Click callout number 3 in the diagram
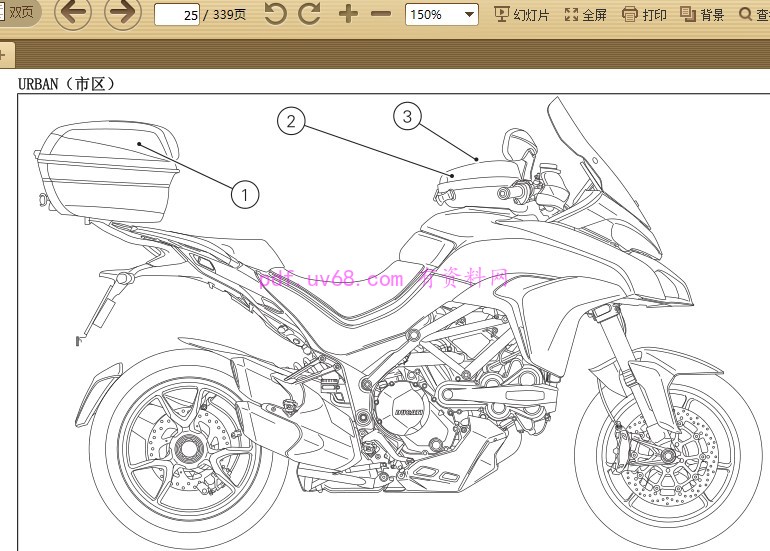The image size is (770, 551). [x=406, y=117]
